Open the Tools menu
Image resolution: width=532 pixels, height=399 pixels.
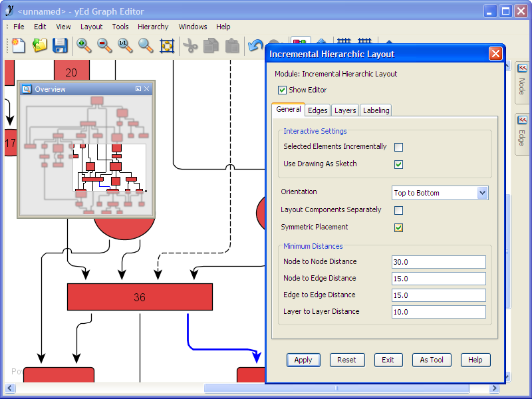(120, 27)
